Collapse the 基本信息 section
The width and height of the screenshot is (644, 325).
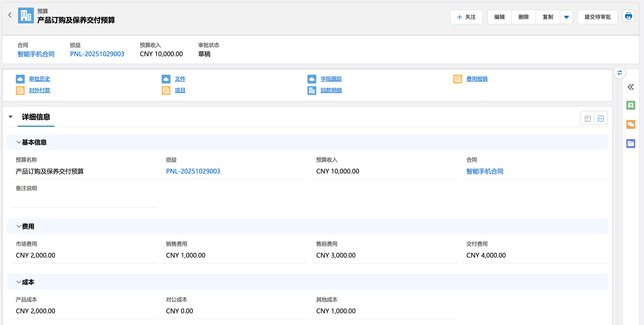19,142
